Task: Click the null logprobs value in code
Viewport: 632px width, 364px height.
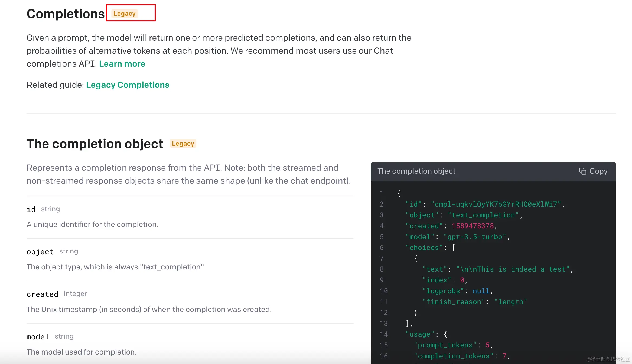Action: click(481, 291)
